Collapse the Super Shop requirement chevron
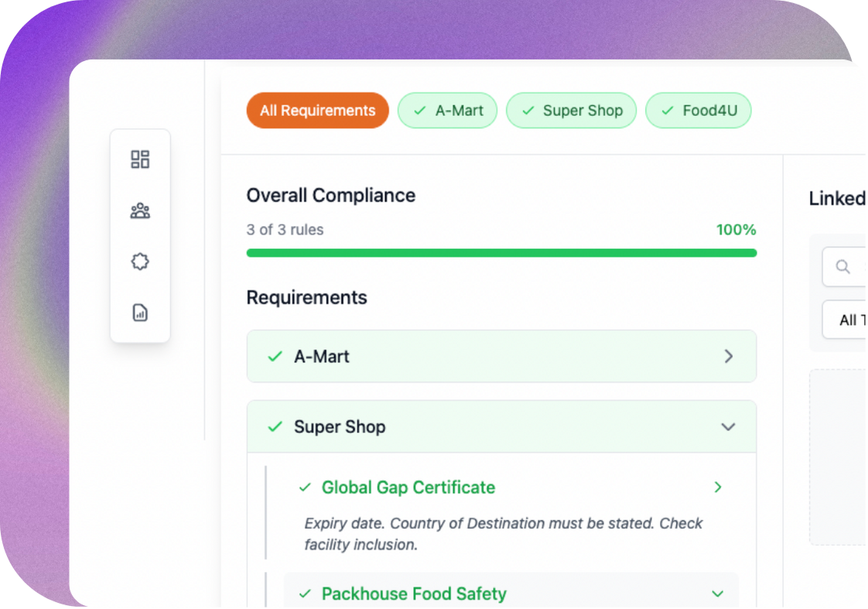The width and height of the screenshot is (868, 609). pos(729,427)
